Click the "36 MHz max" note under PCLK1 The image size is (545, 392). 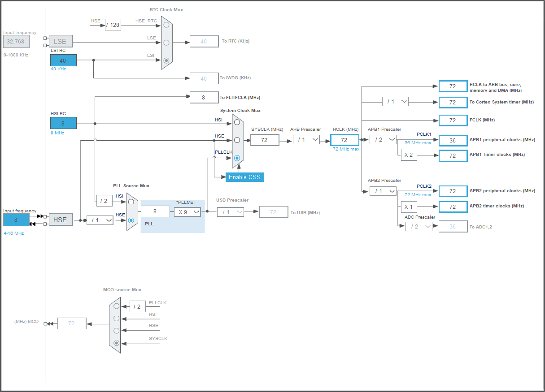coord(418,143)
